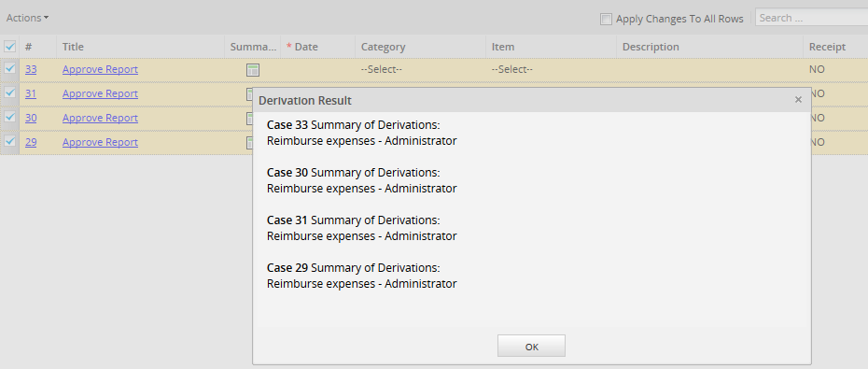
Task: Open Approve Report link for case 30
Action: point(100,118)
